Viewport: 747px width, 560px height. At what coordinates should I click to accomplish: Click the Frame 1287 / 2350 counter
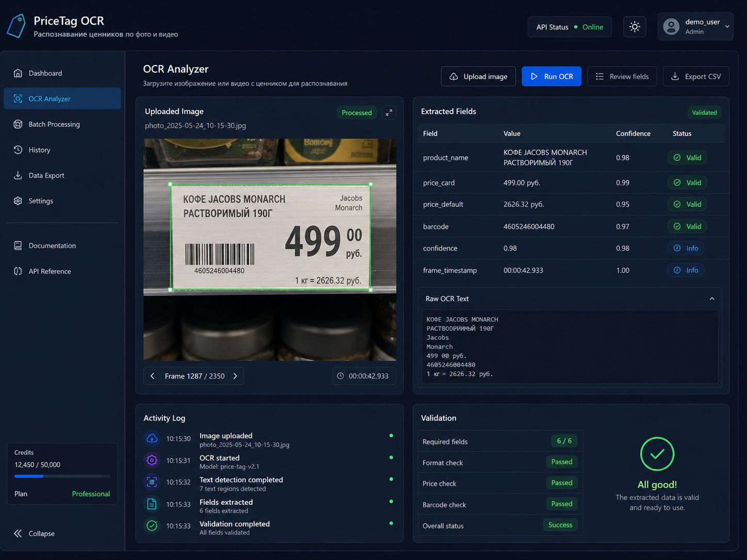pos(194,376)
